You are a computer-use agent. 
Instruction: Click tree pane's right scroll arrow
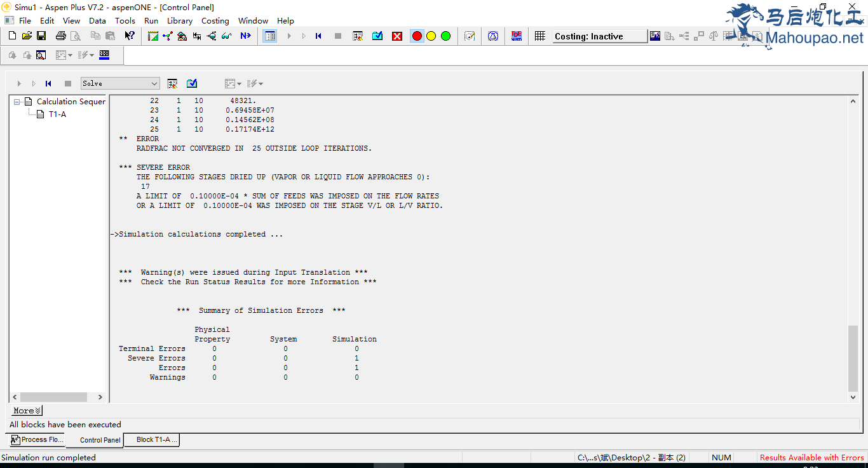click(100, 397)
